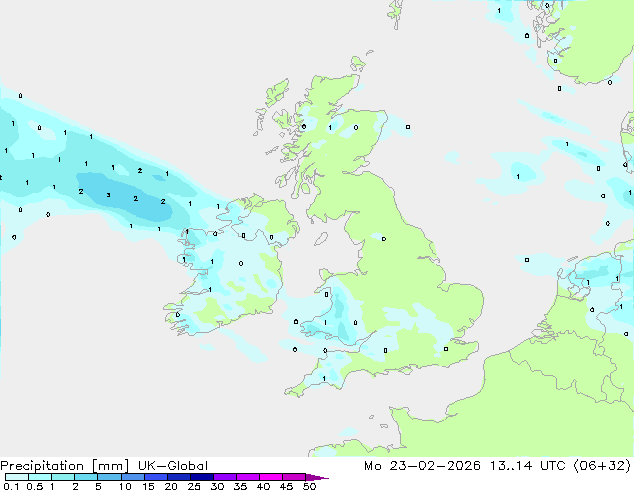634x490 pixels.
Task: Click the '(06+32)' forecast run text
Action: point(602,466)
